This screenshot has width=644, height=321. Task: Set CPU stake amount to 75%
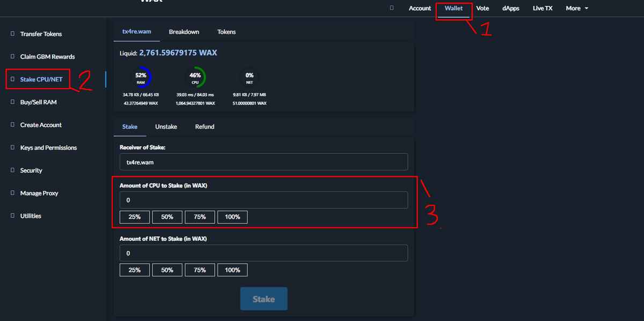[200, 217]
